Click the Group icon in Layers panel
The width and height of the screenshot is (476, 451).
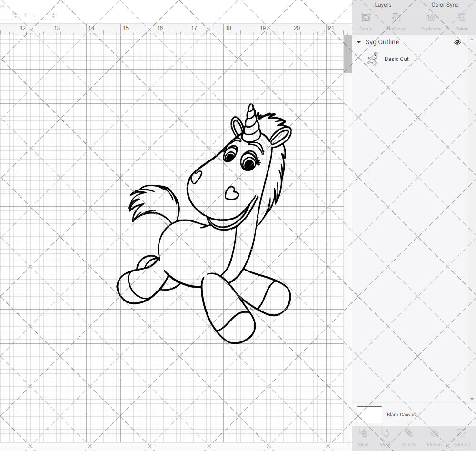click(366, 18)
